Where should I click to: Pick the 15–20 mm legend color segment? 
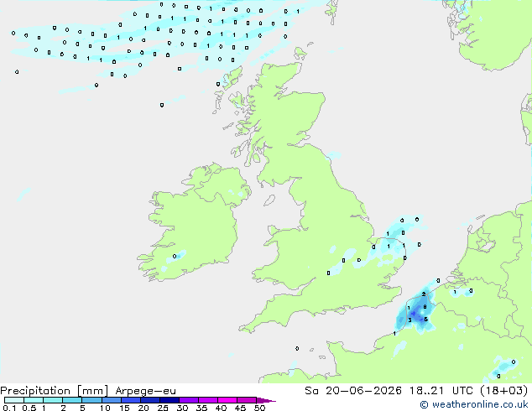tap(131, 400)
